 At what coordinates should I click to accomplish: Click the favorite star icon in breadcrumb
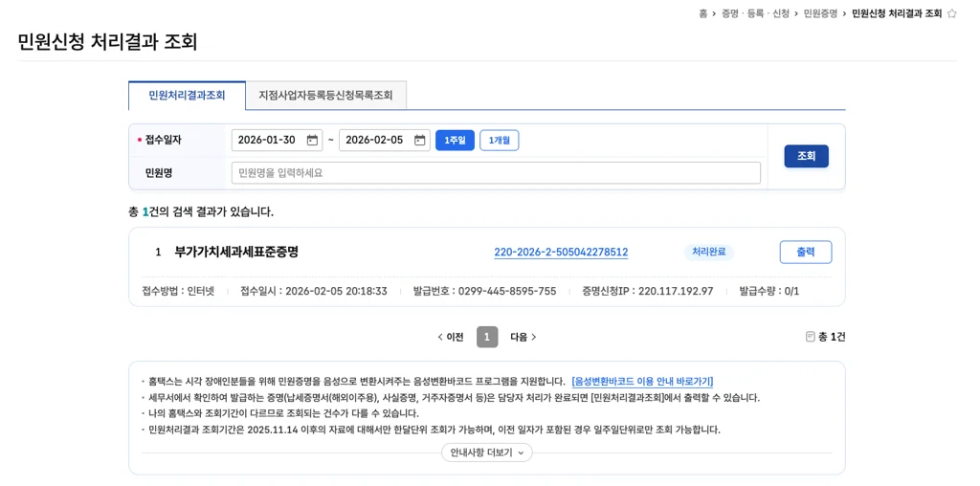pyautogui.click(x=951, y=13)
